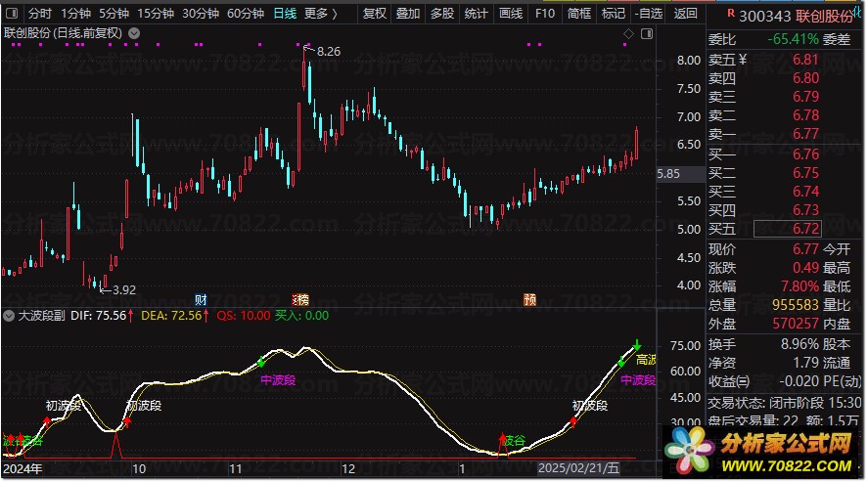This screenshot has height=482, width=868.
Task: Click the 8.26 high price label
Action: (x=329, y=52)
